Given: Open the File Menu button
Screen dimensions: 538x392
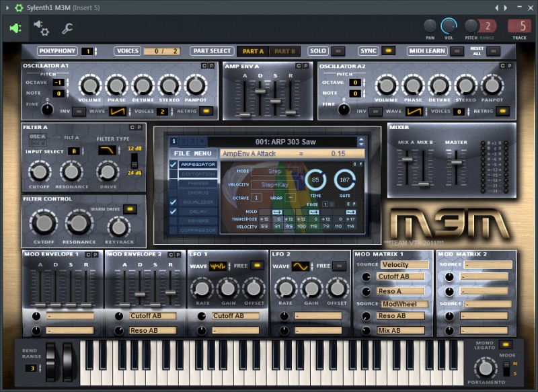Looking at the screenshot, I should (193, 154).
